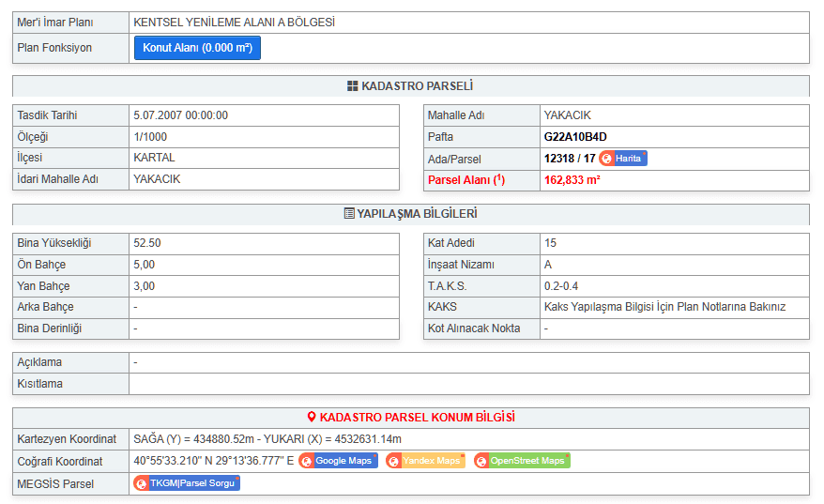Screen dimensions: 824x504
Task: Select the Pafta value G22A10B4D
Action: 575,137
